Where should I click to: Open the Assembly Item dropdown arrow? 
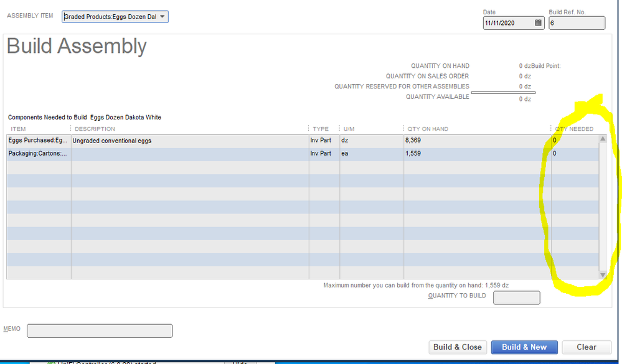pyautogui.click(x=163, y=17)
